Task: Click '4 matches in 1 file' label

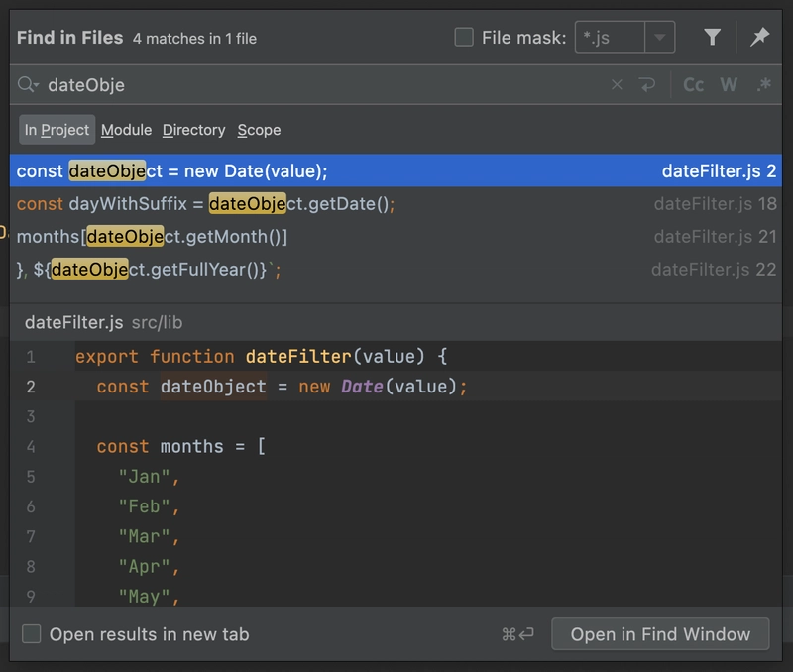Action: pos(194,39)
